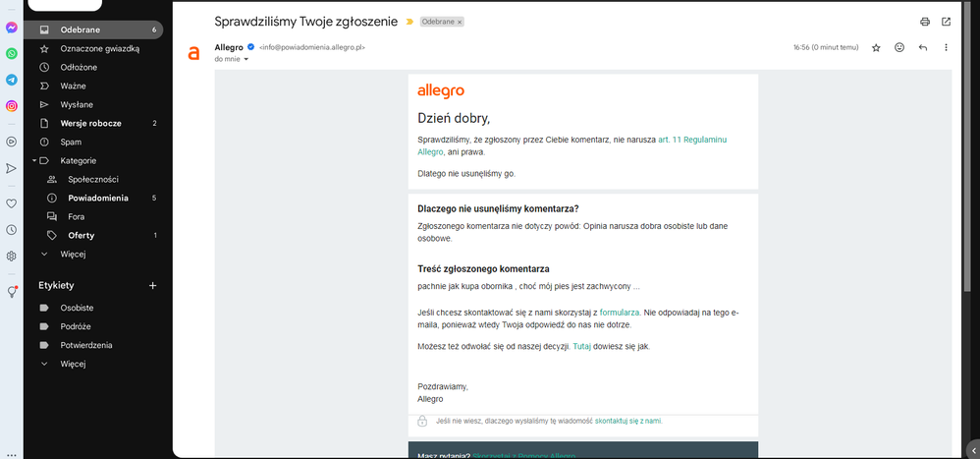980x459 pixels.
Task: Open 'art. 11 Regulaminu Allegro' link
Action: tap(692, 141)
